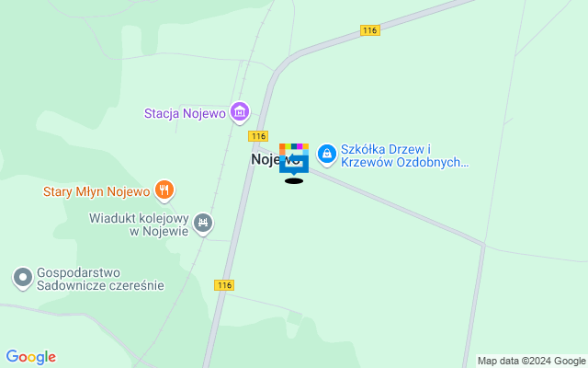Select the Wiadukt kolejowy bridge marker icon

point(203,224)
